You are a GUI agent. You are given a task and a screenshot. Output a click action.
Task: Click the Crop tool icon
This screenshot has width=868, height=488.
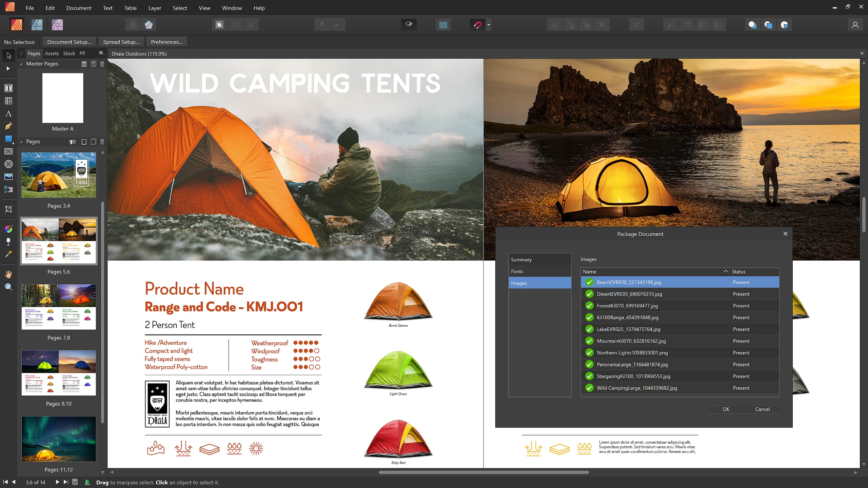(x=8, y=209)
